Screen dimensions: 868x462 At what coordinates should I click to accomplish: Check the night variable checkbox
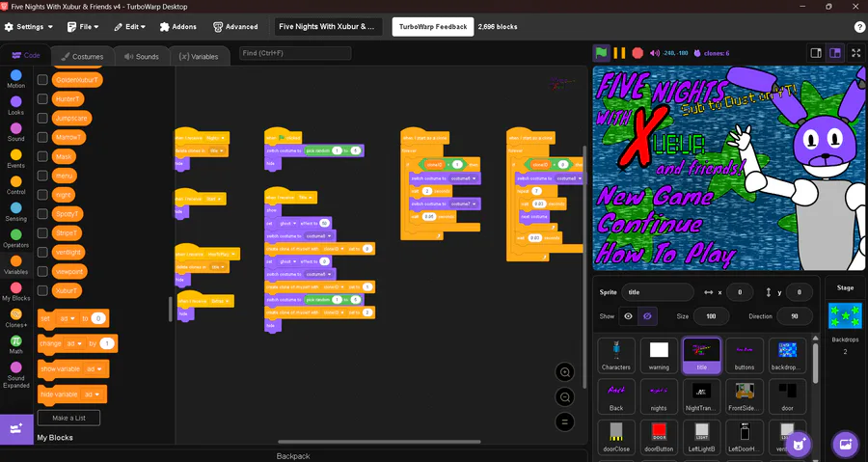pos(42,195)
